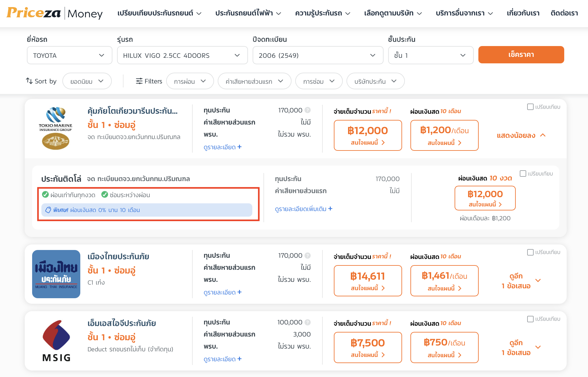Click the MSIG insurance logo

(x=56, y=341)
